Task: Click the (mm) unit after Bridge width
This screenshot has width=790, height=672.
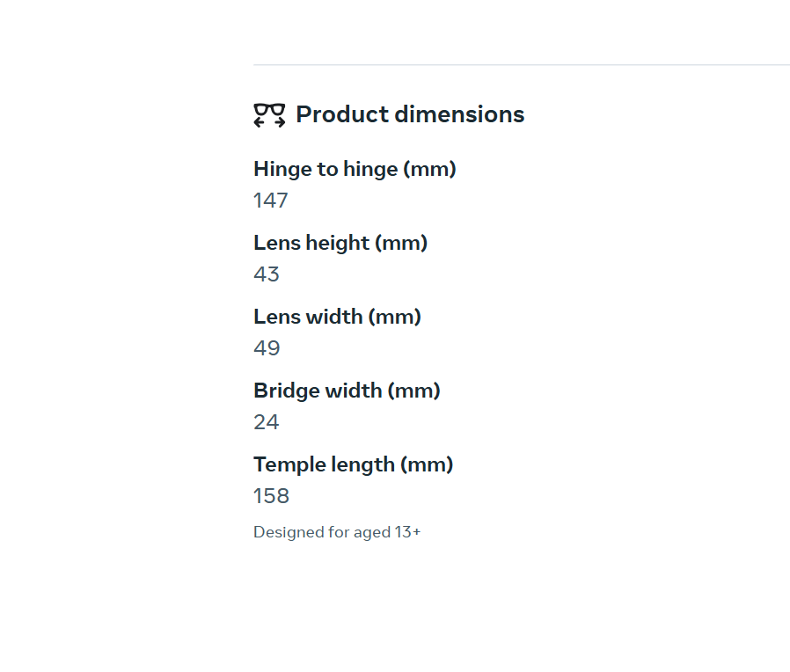Action: pyautogui.click(x=414, y=391)
